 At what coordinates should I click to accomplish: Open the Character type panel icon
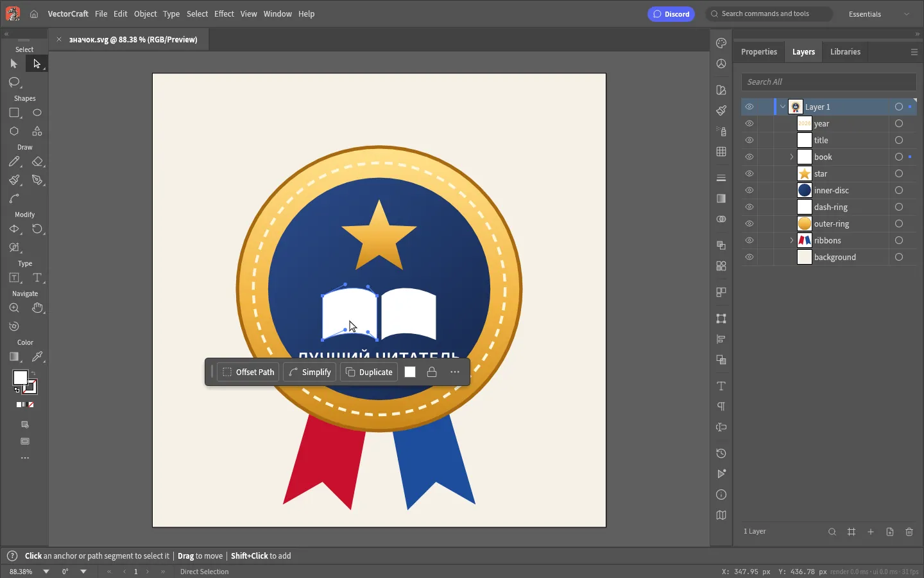(721, 386)
